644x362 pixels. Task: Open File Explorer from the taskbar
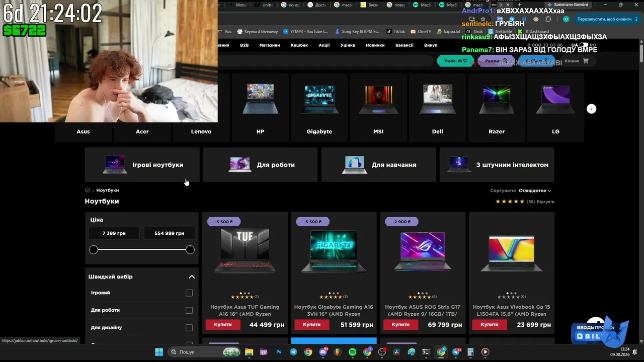249,352
